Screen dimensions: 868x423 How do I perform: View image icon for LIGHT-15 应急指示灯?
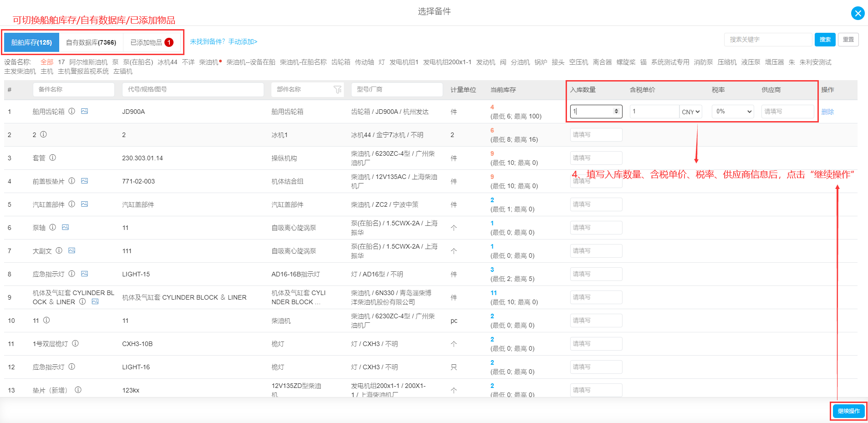click(84, 274)
